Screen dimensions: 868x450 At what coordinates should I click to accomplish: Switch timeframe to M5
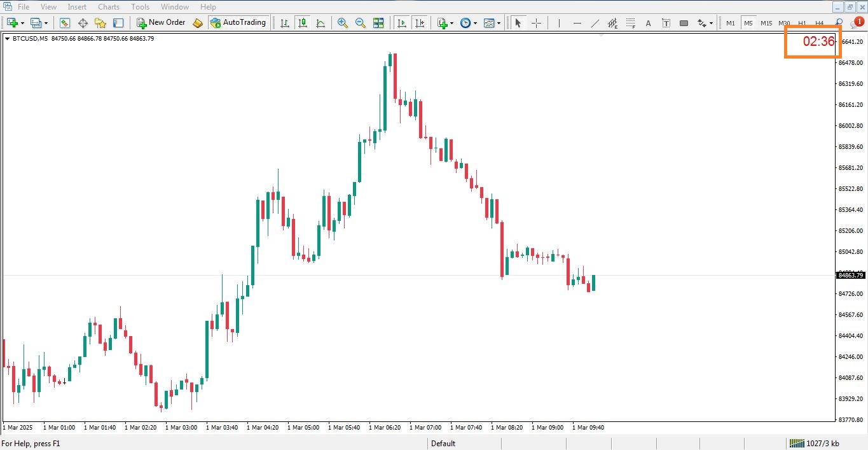click(x=748, y=23)
